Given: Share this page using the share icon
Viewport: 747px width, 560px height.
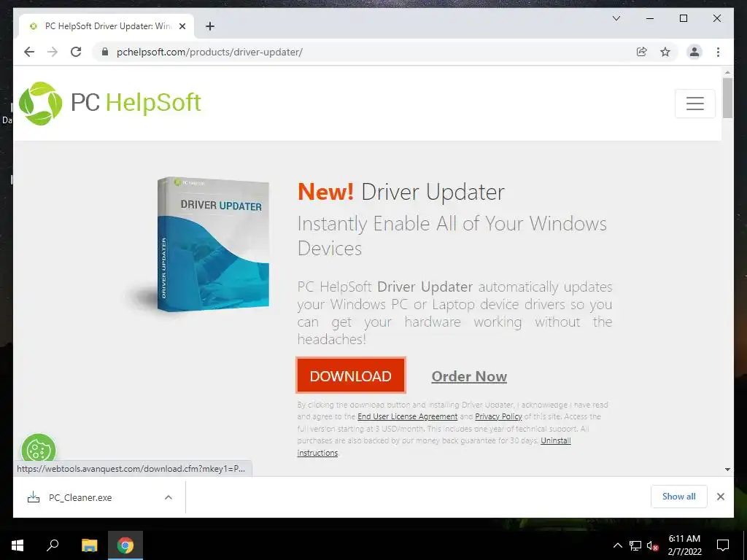Looking at the screenshot, I should point(642,52).
